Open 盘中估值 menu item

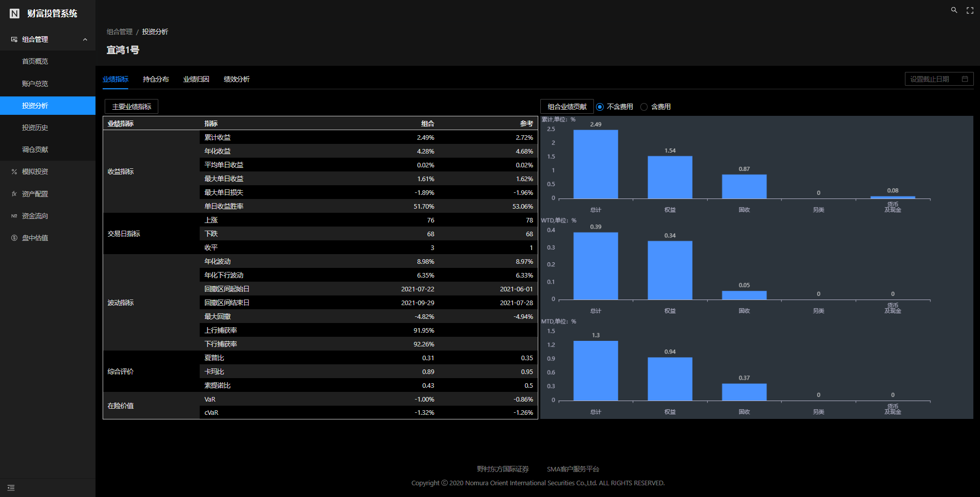coord(47,238)
